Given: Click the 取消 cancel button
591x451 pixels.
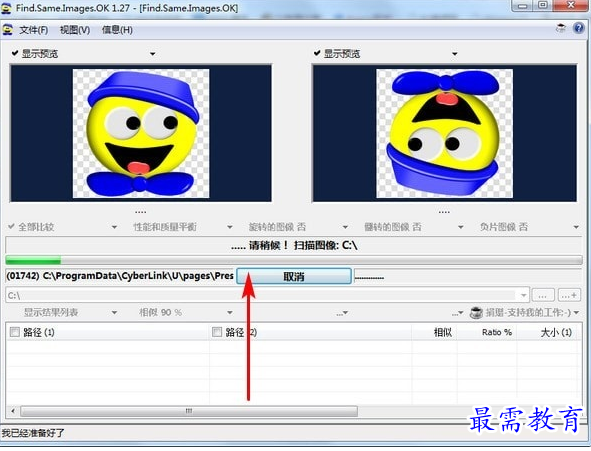Looking at the screenshot, I should pyautogui.click(x=294, y=277).
